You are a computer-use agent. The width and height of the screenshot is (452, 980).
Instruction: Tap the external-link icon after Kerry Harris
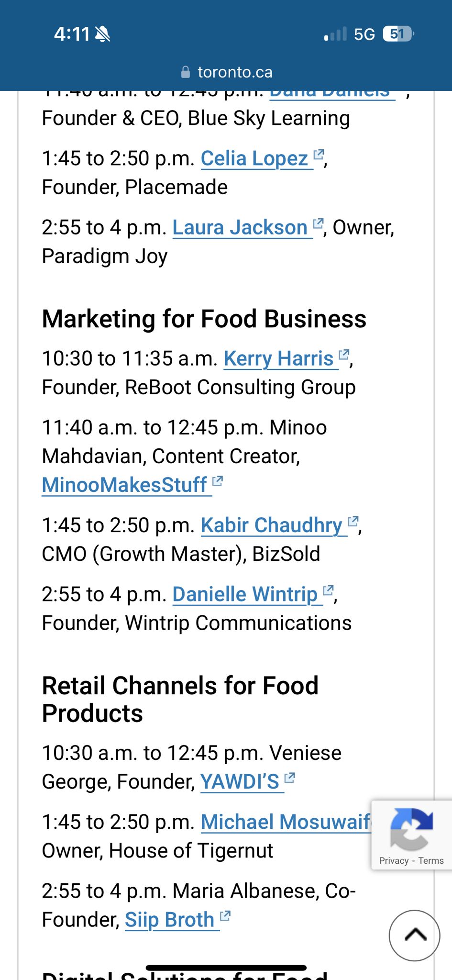pyautogui.click(x=344, y=355)
